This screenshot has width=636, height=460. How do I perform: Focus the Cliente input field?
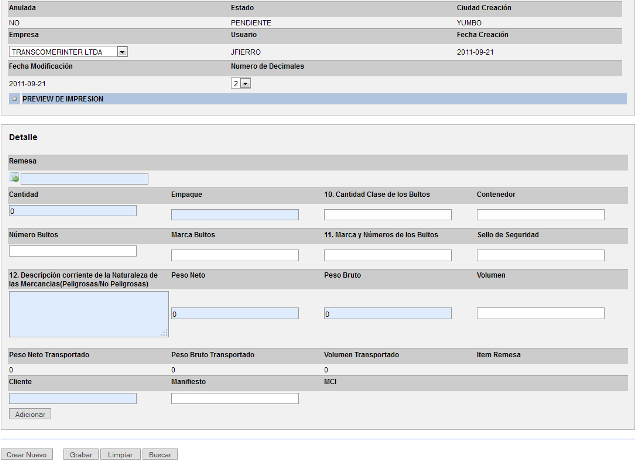pyautogui.click(x=72, y=398)
